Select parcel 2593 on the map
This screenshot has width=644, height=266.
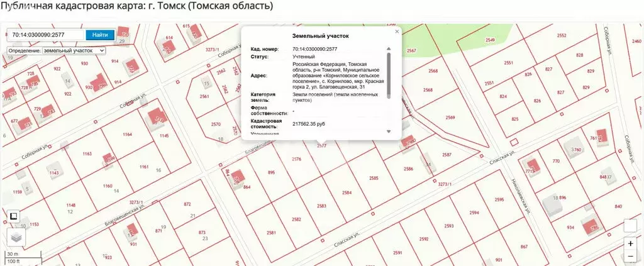coord(449,226)
